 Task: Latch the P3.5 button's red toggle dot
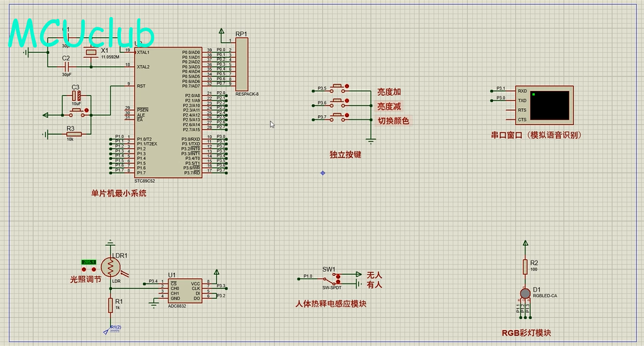[346, 86]
